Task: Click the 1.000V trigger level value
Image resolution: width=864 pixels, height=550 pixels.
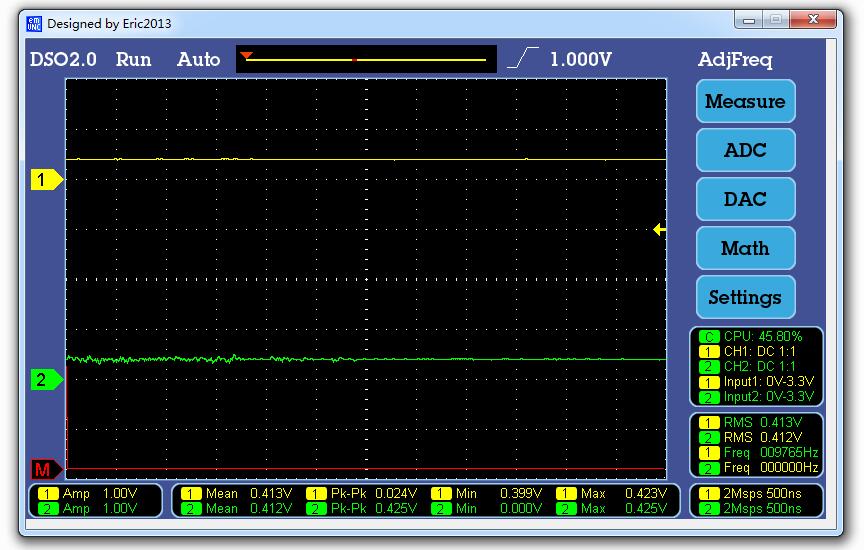Action: point(581,59)
